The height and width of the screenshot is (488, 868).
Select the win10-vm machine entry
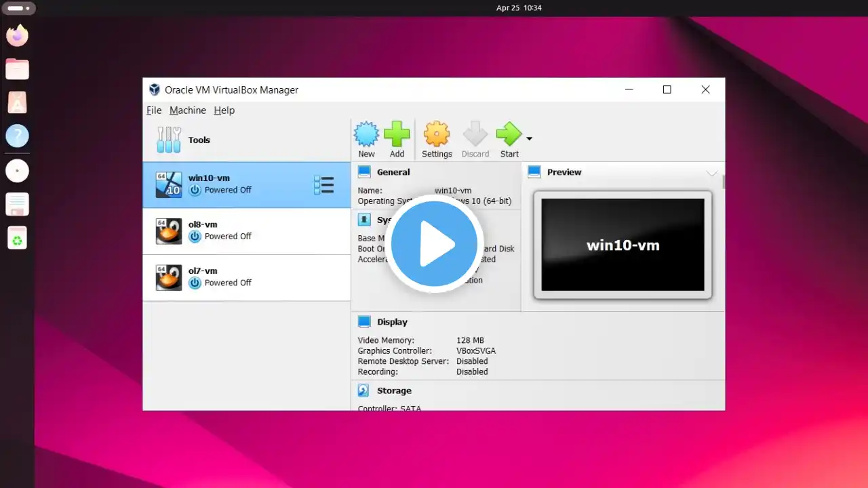[x=247, y=185]
